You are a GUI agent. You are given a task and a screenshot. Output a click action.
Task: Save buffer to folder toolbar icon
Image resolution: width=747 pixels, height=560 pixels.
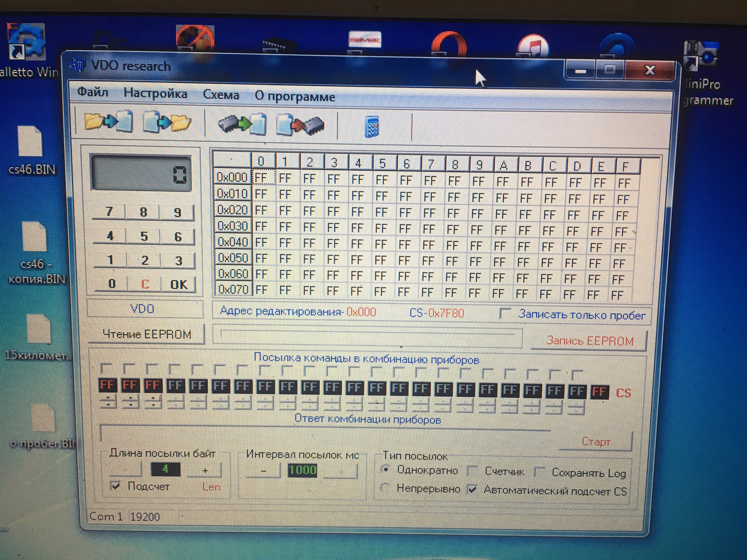[167, 122]
